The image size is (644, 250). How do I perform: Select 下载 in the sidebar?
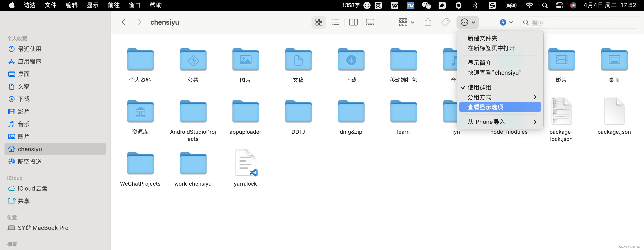tap(55, 99)
